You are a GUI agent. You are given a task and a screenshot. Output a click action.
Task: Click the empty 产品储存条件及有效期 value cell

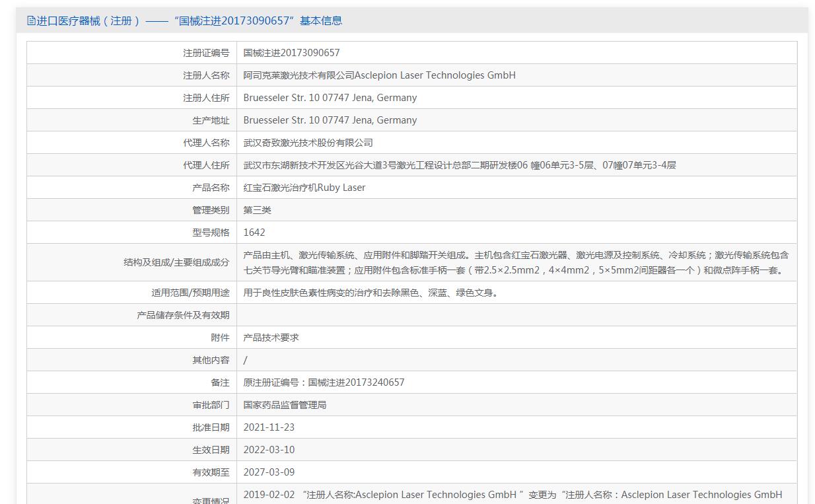pyautogui.click(x=516, y=315)
